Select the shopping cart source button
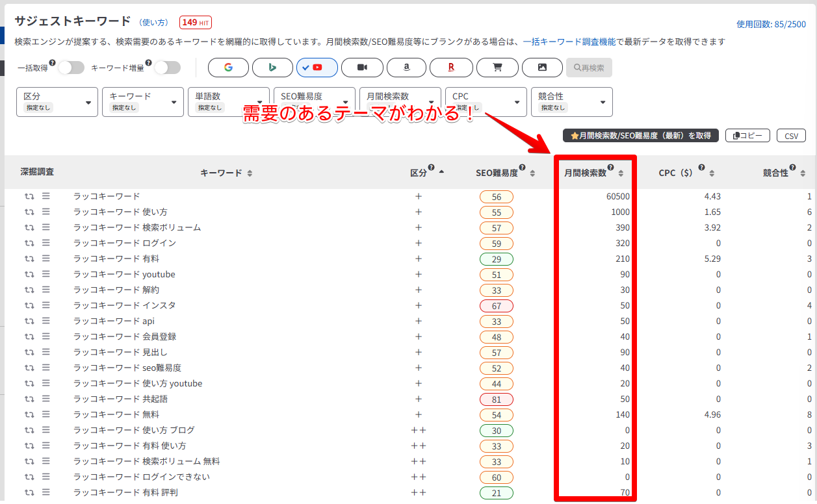The image size is (817, 504). tap(497, 68)
